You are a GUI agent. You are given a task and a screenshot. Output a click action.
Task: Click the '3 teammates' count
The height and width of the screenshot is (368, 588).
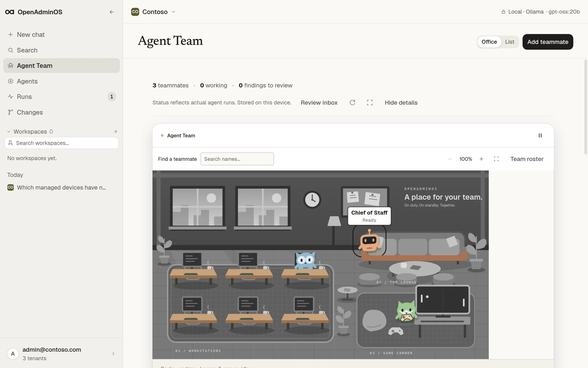pyautogui.click(x=170, y=85)
